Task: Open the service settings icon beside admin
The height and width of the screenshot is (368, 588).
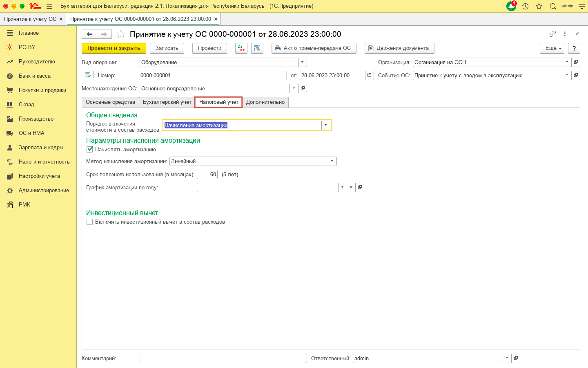Action: click(582, 6)
